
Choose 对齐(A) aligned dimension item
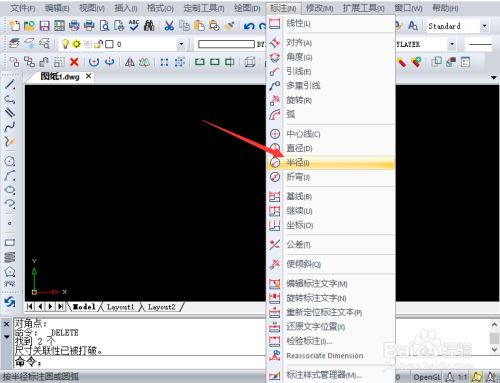[x=331, y=43]
